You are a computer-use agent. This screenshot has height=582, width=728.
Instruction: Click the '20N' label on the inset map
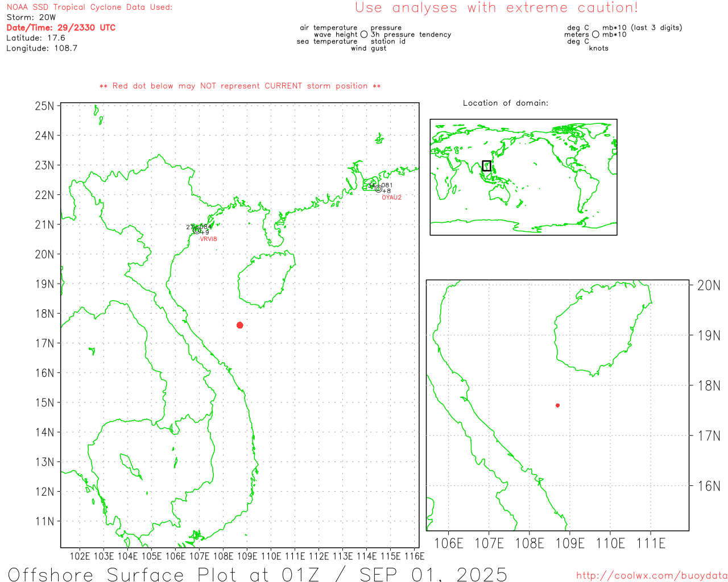709,285
